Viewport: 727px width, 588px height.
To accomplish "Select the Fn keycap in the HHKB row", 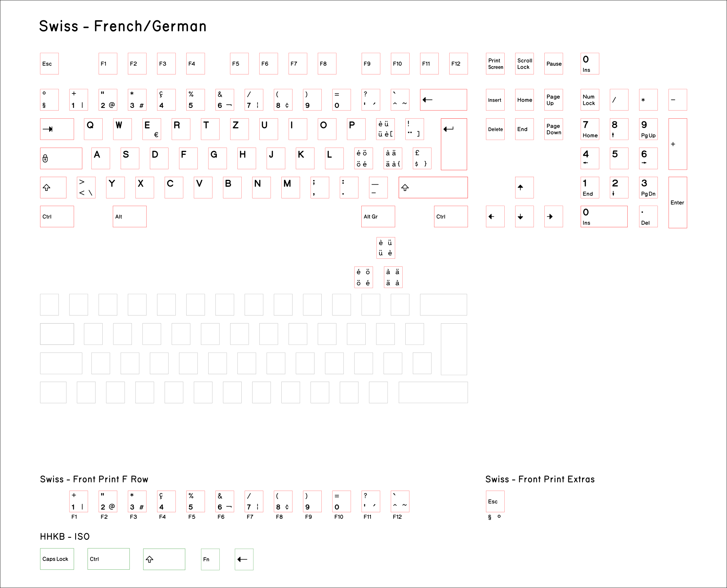I will pos(210,559).
